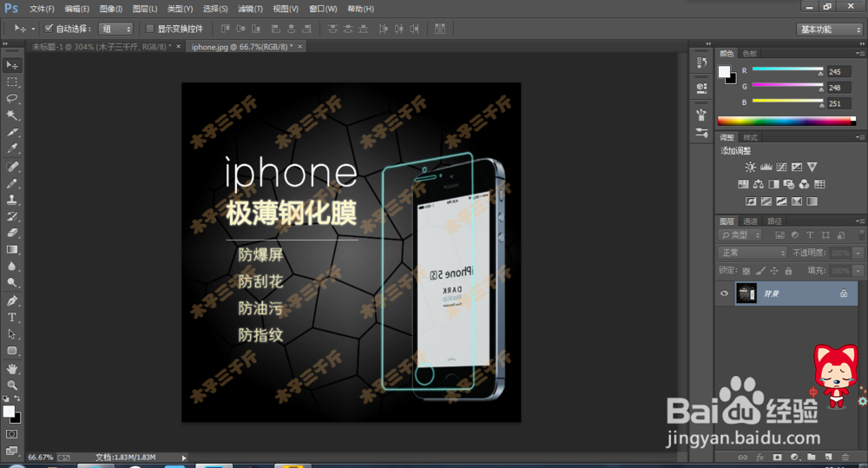Select the Gradient tool
The image size is (868, 468).
pyautogui.click(x=11, y=250)
